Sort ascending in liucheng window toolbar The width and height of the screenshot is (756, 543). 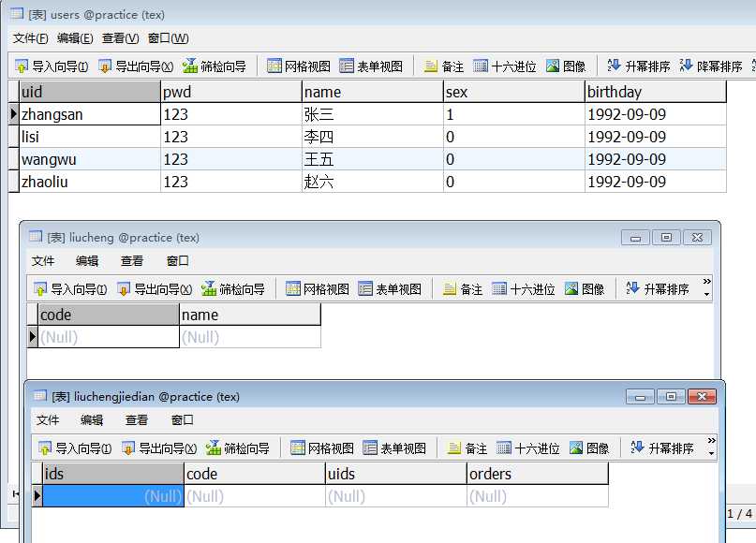(658, 289)
